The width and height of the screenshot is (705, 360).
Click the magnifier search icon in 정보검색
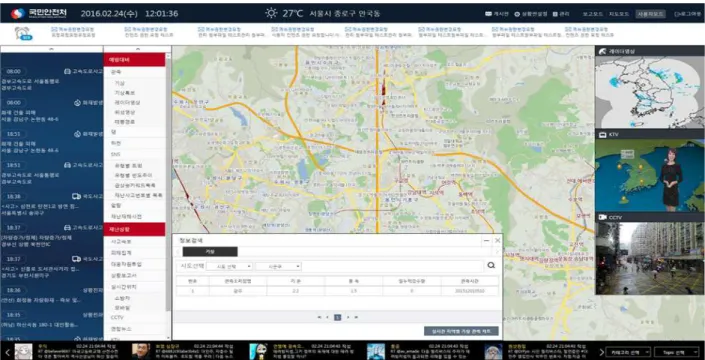[x=491, y=266]
